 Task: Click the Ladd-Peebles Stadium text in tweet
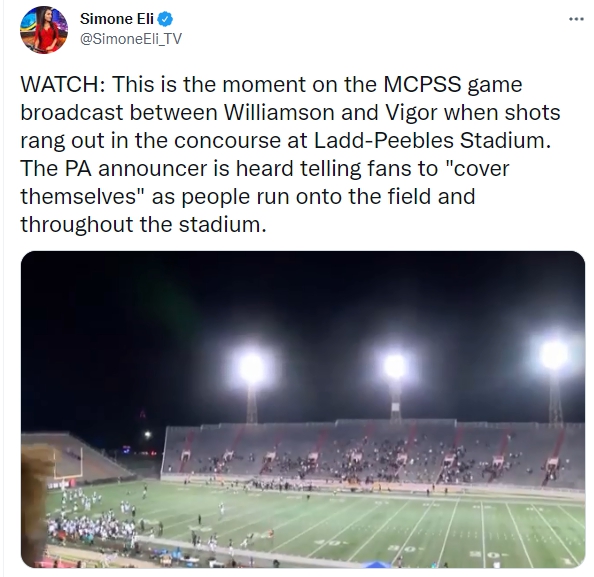(432, 140)
